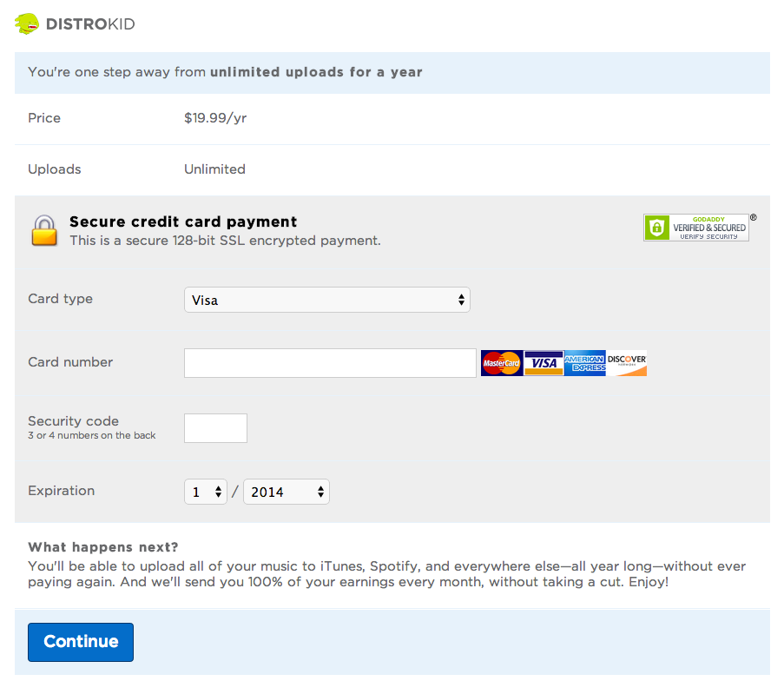Click the Secure credit card payment heading
784x681 pixels.
pos(183,221)
